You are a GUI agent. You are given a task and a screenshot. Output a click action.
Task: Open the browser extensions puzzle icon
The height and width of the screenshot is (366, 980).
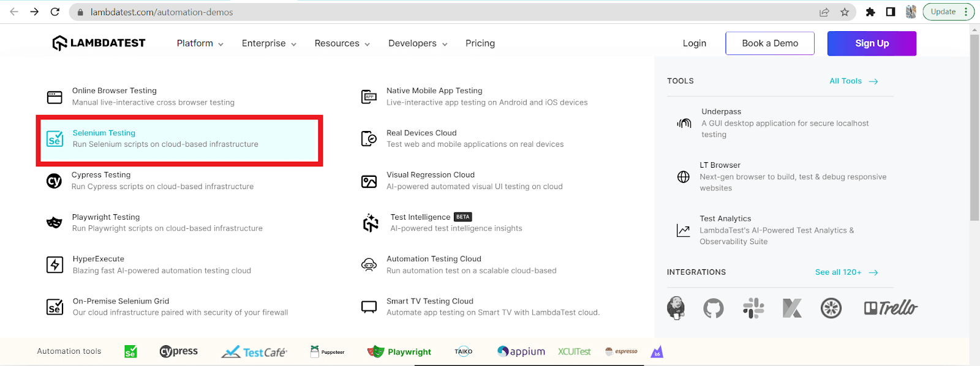870,12
